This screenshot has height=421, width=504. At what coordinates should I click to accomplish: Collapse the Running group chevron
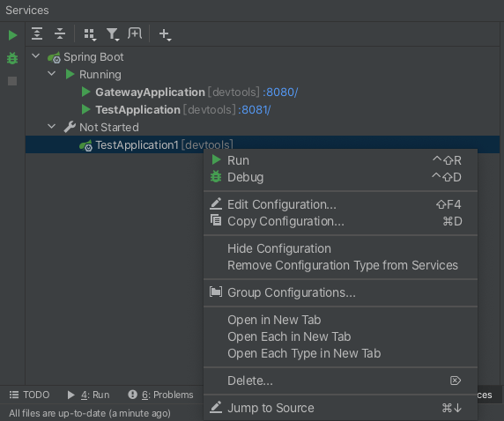pos(51,74)
